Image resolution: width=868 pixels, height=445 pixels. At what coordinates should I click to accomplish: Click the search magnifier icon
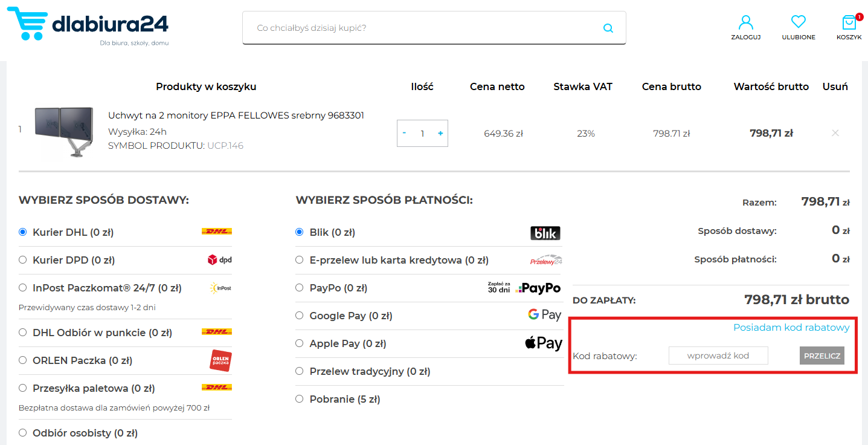(x=608, y=28)
